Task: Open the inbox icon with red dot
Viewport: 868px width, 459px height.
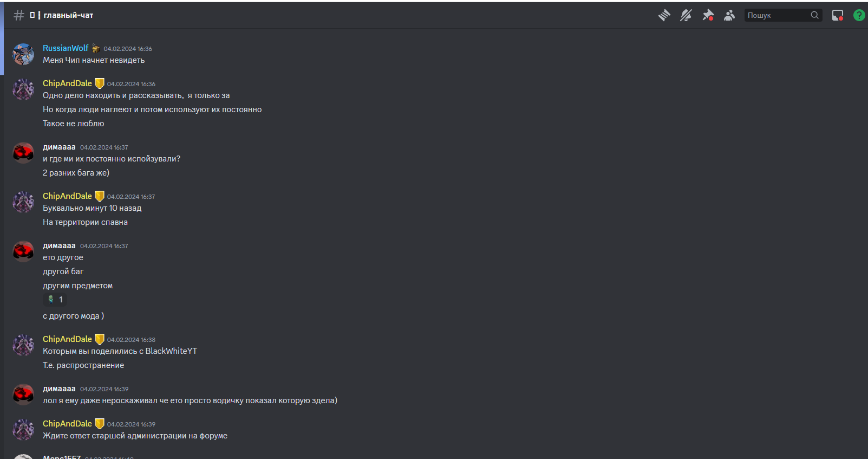Action: click(x=838, y=15)
